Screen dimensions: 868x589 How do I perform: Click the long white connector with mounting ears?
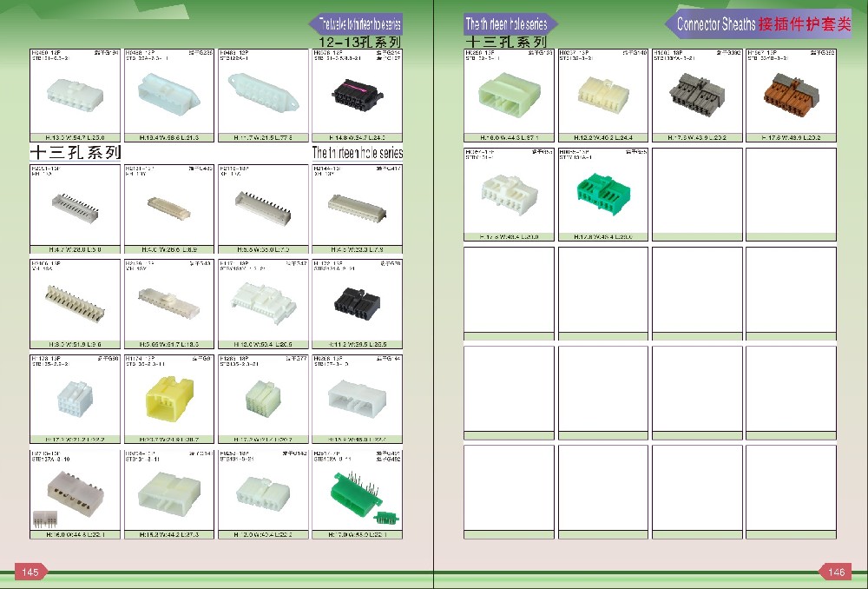pyautogui.click(x=264, y=93)
